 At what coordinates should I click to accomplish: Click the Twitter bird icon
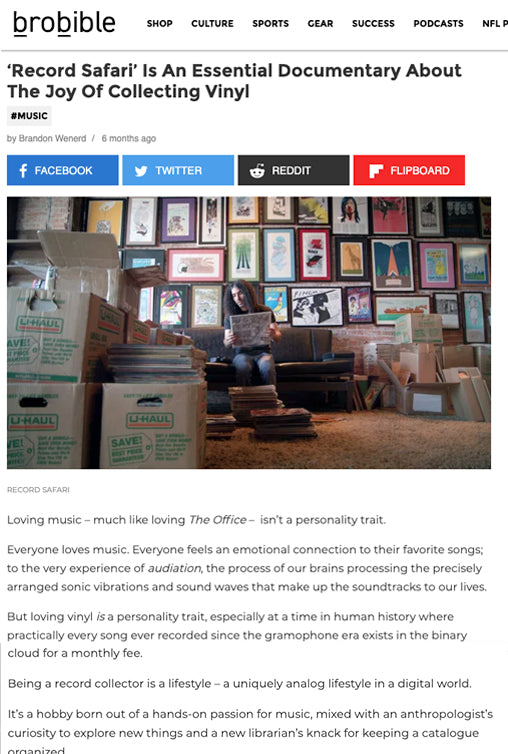pos(141,171)
